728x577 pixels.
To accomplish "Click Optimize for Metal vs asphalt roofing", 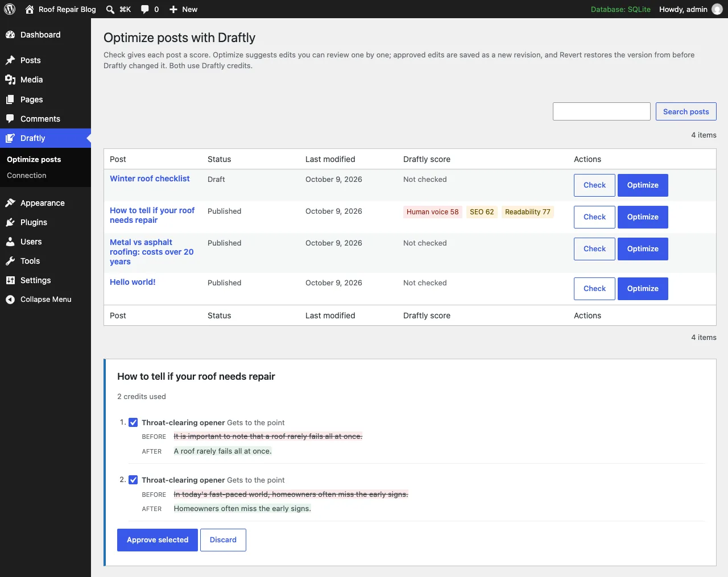I will click(x=643, y=249).
